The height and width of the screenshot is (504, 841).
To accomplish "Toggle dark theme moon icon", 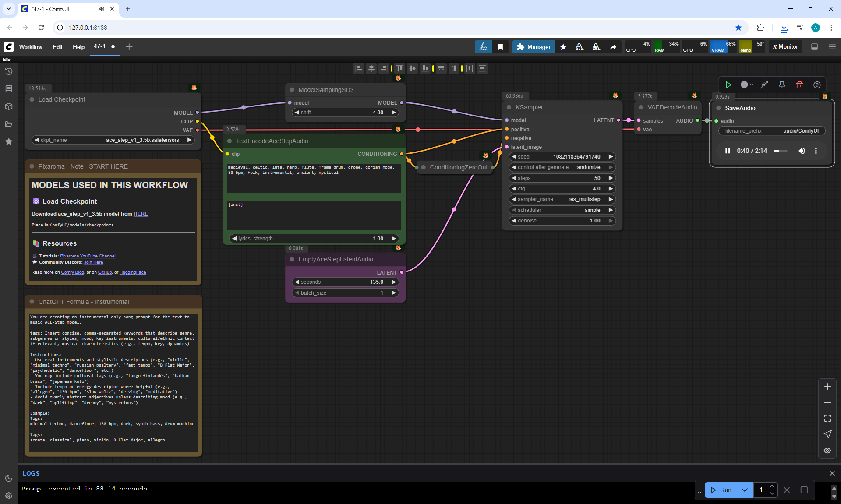I will [9, 478].
